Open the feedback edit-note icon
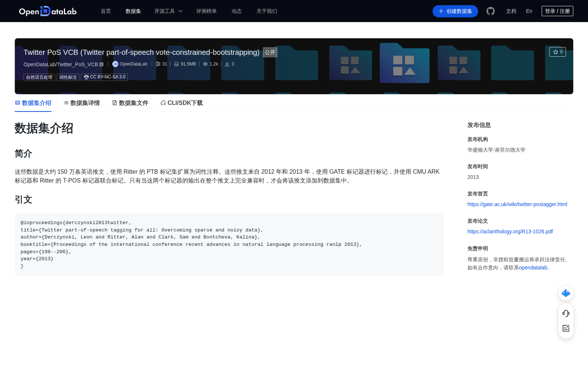Viewport: 588px width, 368px height. point(566,328)
